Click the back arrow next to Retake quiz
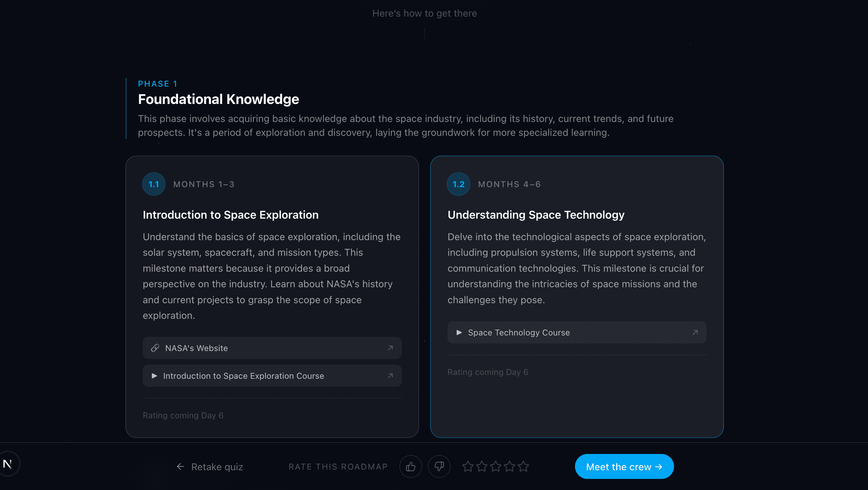 [180, 466]
